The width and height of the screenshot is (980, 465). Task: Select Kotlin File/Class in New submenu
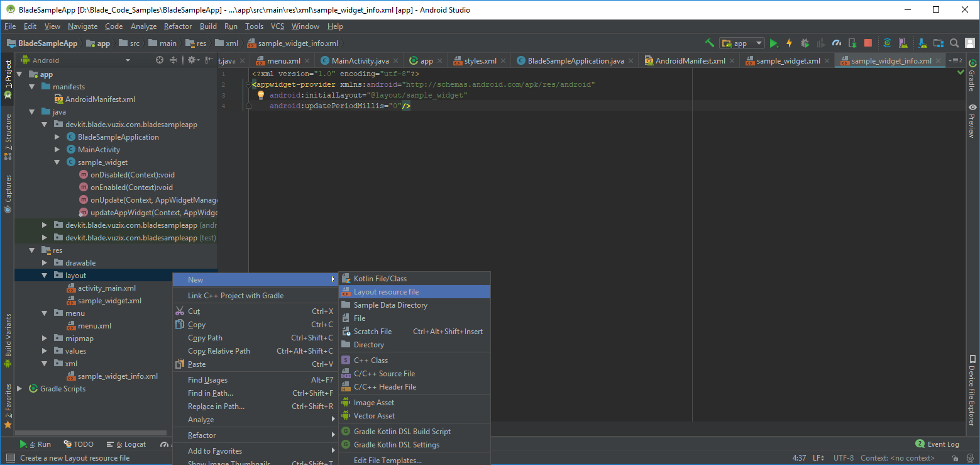click(x=414, y=279)
